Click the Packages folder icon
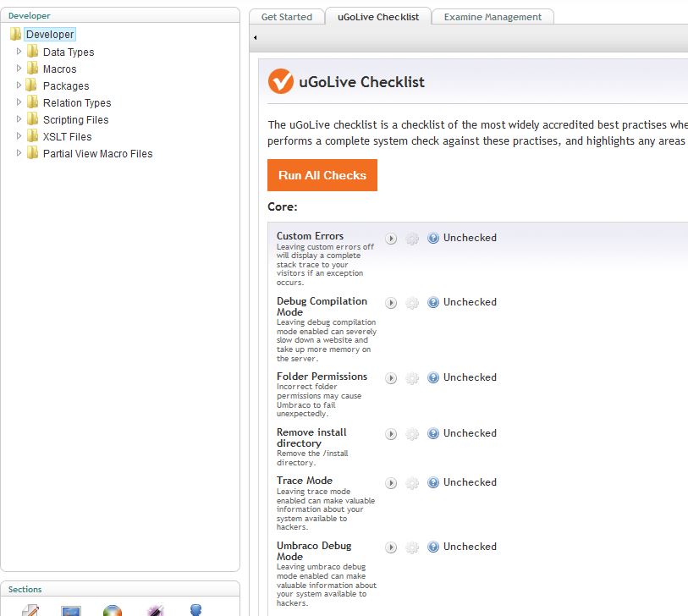688x616 pixels. (31, 85)
